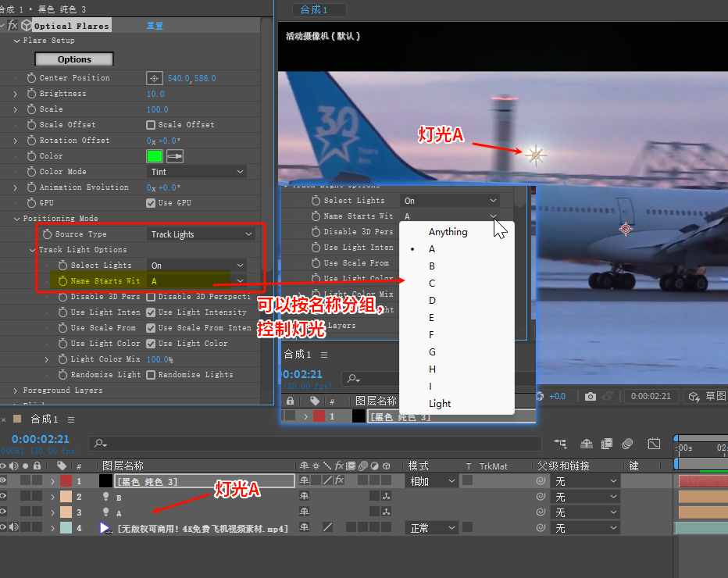This screenshot has width=728, height=578.
Task: Click the Options button
Action: pos(74,59)
